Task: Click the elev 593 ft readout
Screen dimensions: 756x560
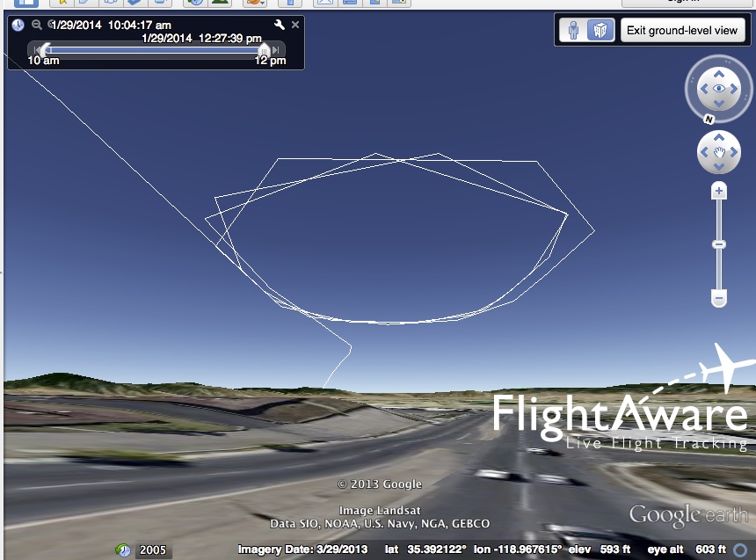Action: (600, 549)
